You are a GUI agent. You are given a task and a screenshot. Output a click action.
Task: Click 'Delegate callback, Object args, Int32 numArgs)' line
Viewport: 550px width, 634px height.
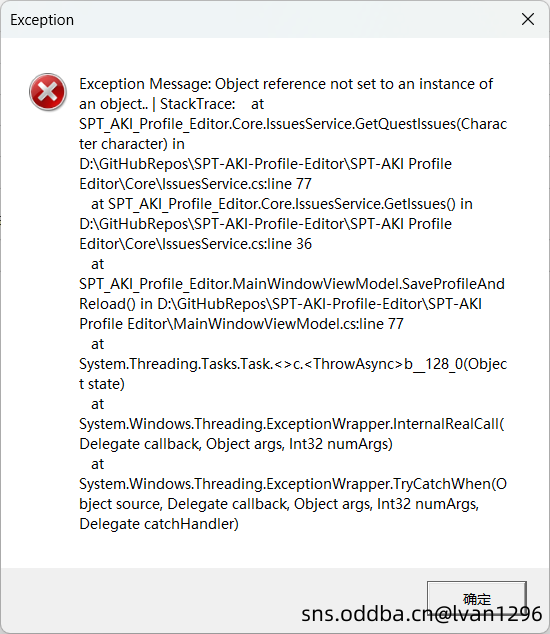(x=236, y=444)
